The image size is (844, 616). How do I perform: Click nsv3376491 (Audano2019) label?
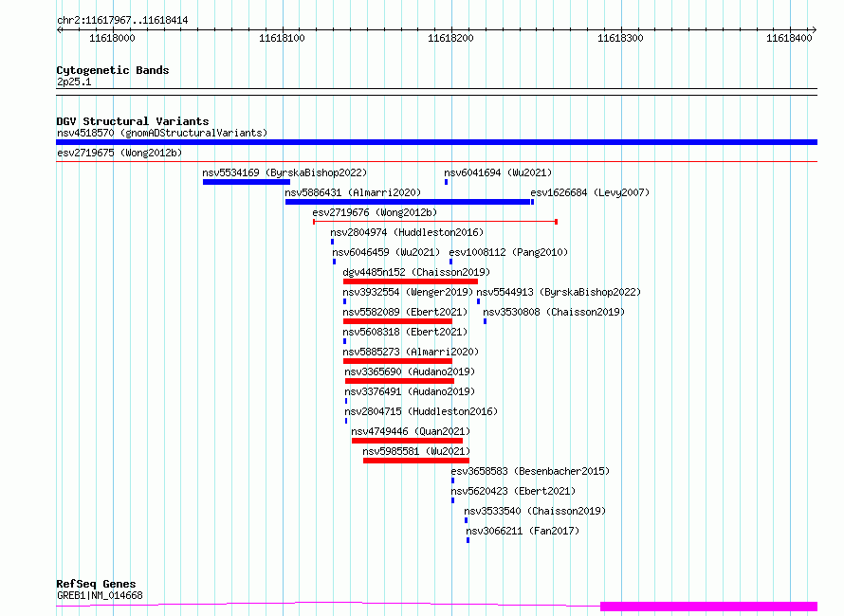(410, 391)
